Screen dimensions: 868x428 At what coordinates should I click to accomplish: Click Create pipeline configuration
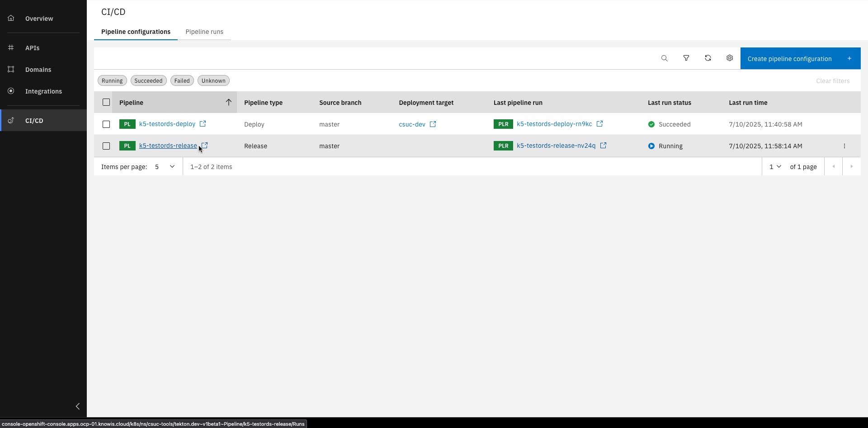click(x=790, y=58)
